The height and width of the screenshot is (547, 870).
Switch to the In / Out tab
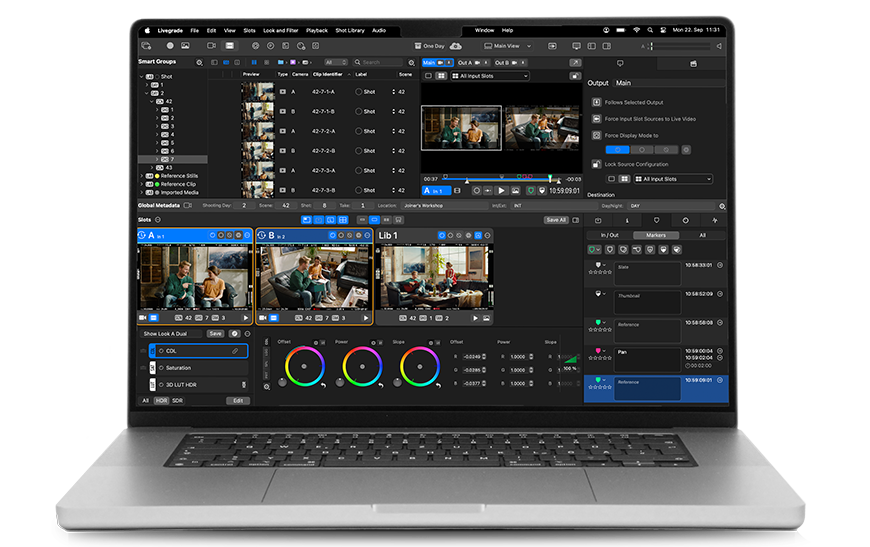click(x=609, y=235)
